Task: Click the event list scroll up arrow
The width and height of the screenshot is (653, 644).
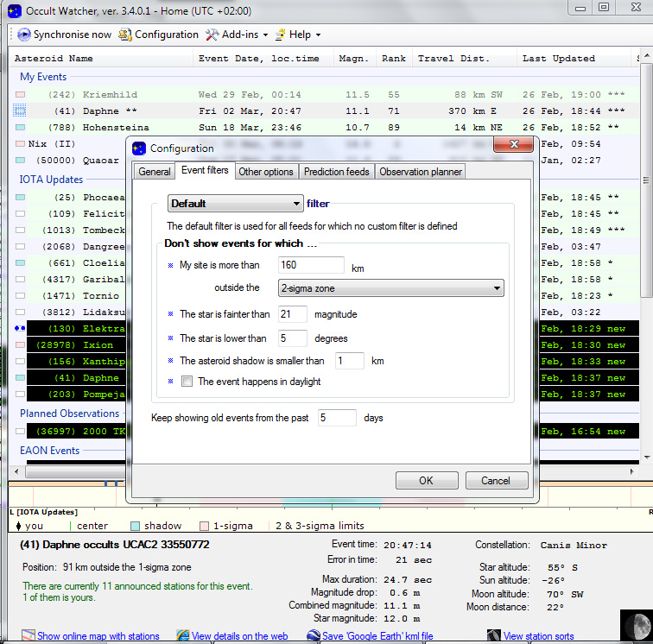Action: pos(647,55)
